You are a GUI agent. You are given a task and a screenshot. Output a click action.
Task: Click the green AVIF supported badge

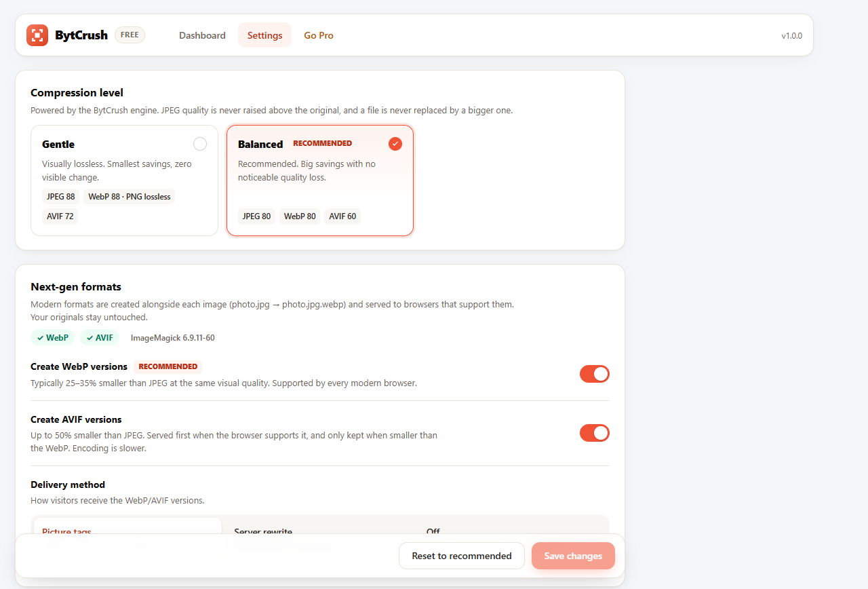click(x=100, y=337)
